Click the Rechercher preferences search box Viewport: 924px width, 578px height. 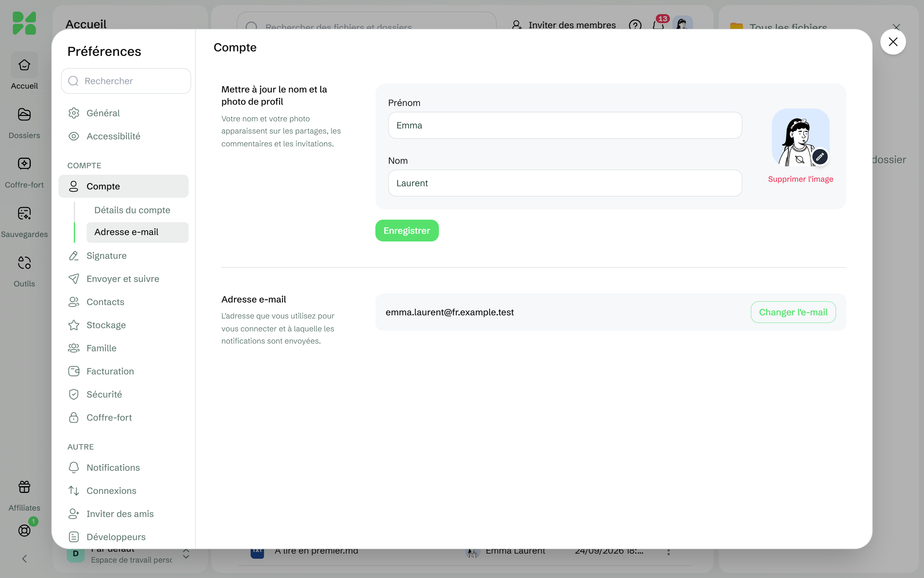tap(126, 81)
